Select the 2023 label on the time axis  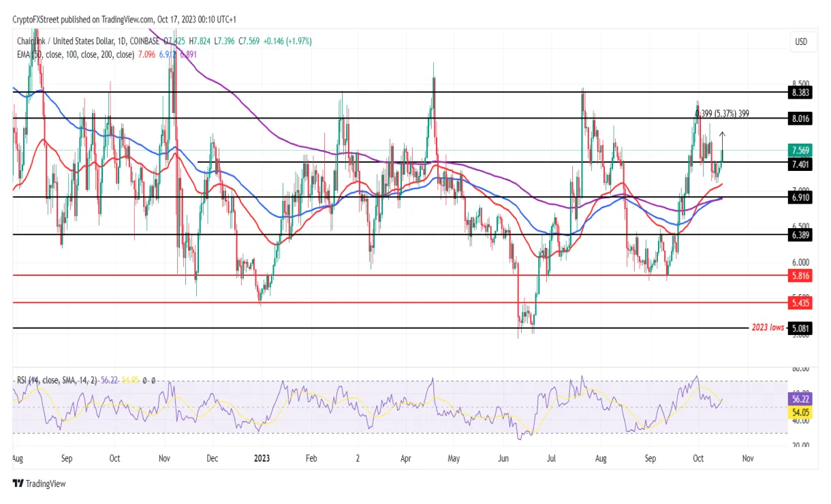pos(261,458)
